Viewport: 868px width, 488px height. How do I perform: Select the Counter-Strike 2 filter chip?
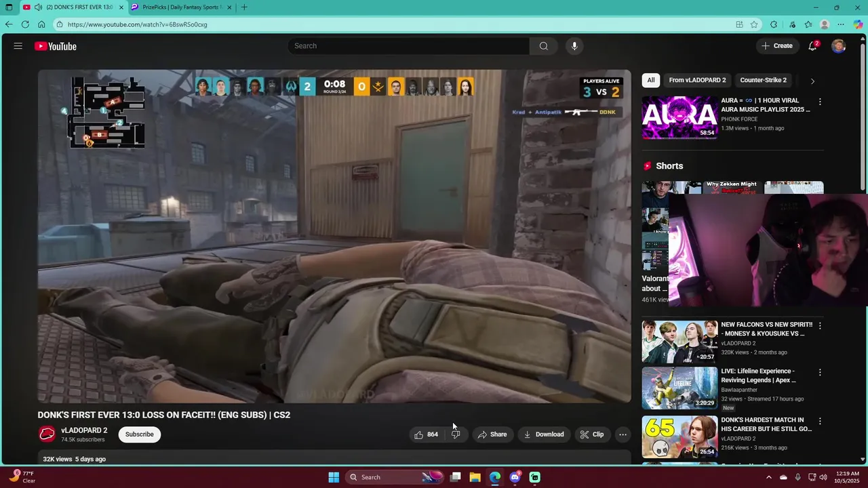[x=764, y=80]
